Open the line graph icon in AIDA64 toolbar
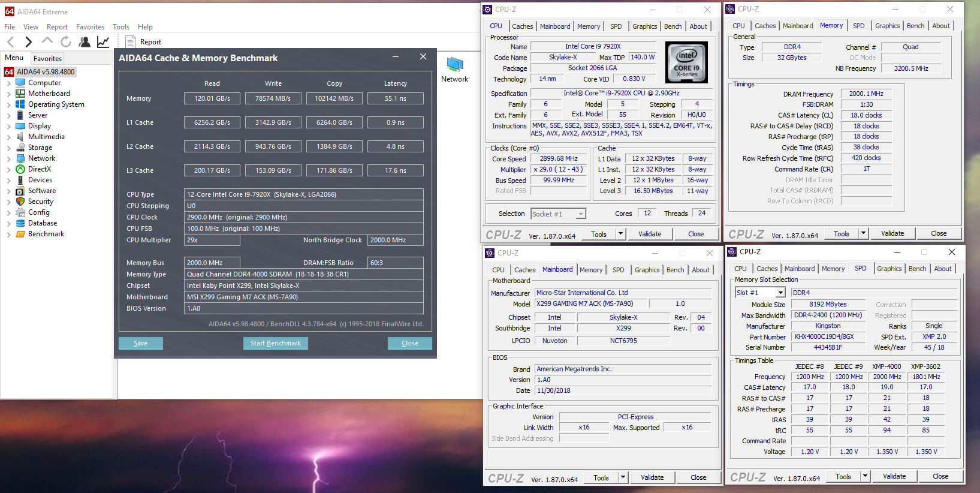 point(103,41)
